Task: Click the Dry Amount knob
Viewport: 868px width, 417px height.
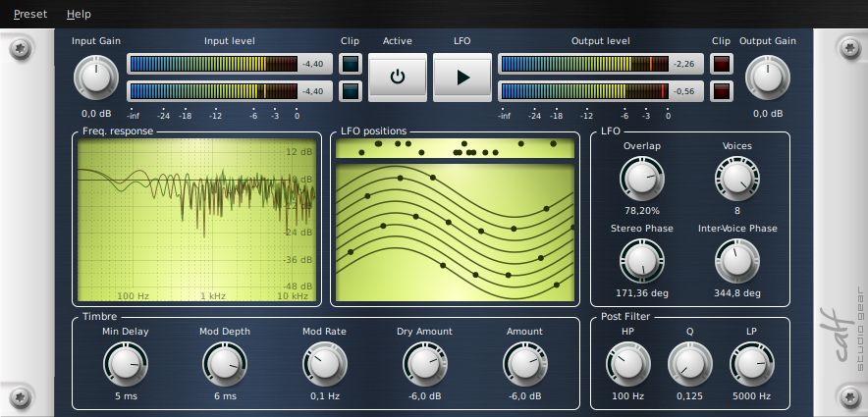Action: coord(424,365)
